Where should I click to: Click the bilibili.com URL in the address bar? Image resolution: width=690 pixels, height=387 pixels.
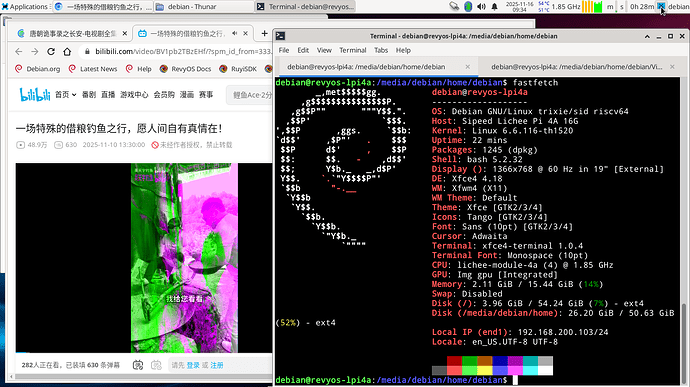pyautogui.click(x=184, y=52)
